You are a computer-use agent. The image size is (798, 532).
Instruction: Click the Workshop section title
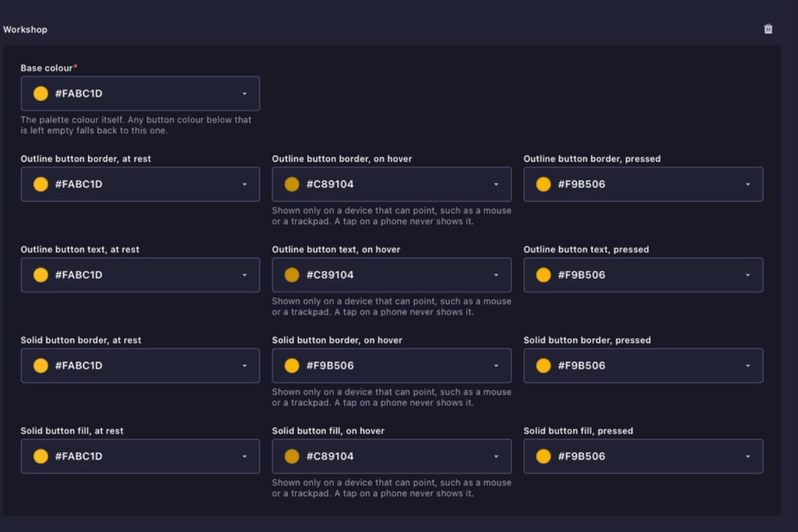[25, 29]
